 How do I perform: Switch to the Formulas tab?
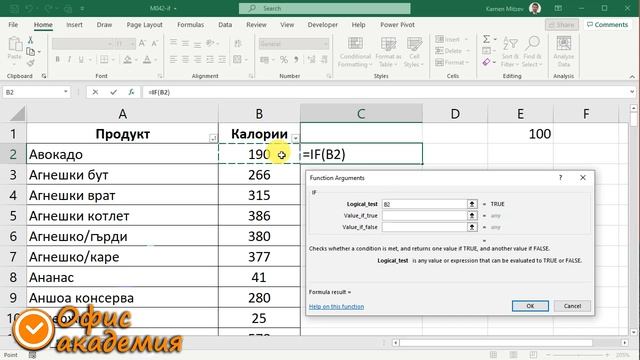pyautogui.click(x=190, y=24)
